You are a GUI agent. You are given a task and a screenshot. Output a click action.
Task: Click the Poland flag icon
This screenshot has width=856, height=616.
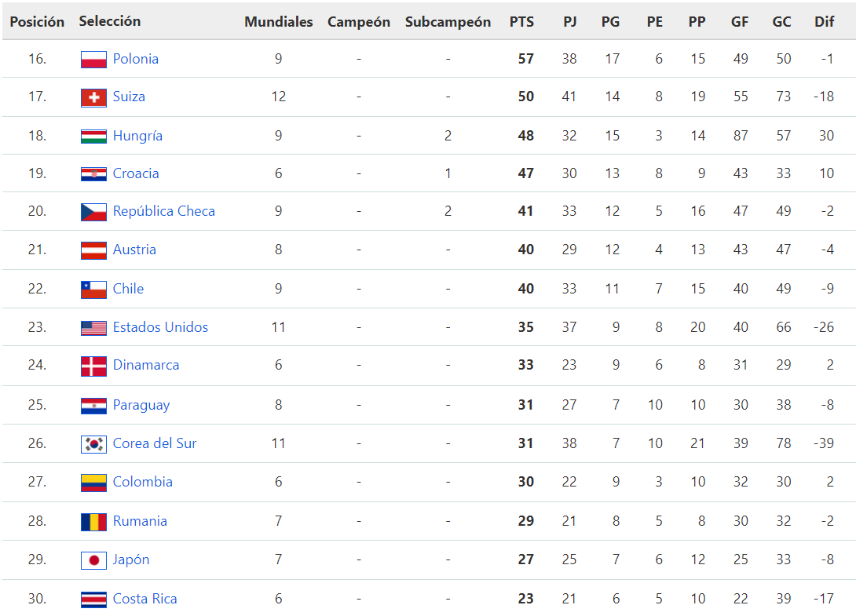click(x=93, y=59)
